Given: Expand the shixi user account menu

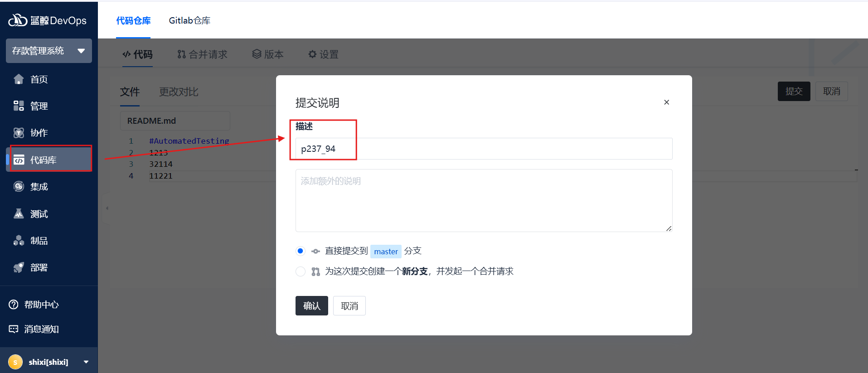Looking at the screenshot, I should (x=86, y=362).
